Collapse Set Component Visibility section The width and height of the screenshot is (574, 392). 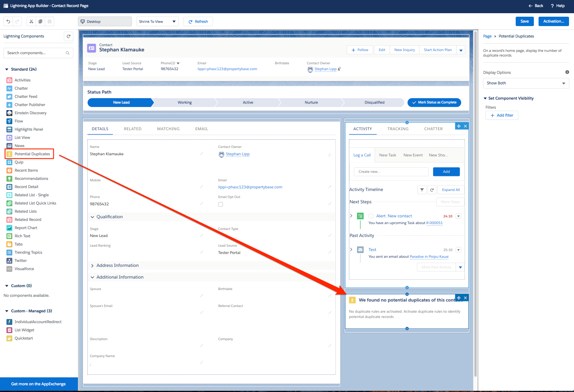tap(485, 98)
